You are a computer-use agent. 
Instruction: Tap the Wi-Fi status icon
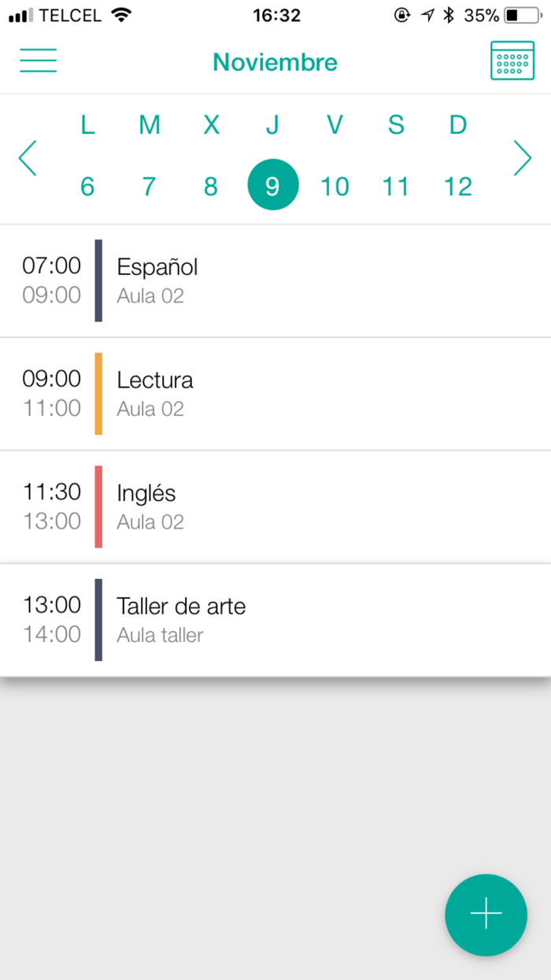(121, 15)
